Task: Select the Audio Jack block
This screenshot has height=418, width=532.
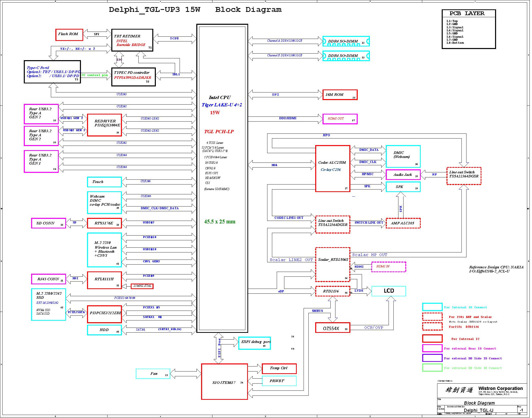Action: [x=403, y=175]
